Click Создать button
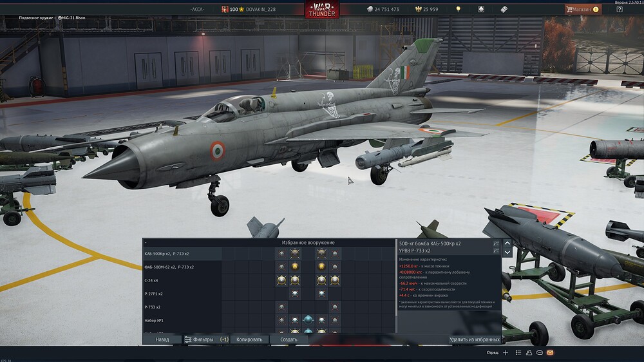The width and height of the screenshot is (644, 362). 289,339
